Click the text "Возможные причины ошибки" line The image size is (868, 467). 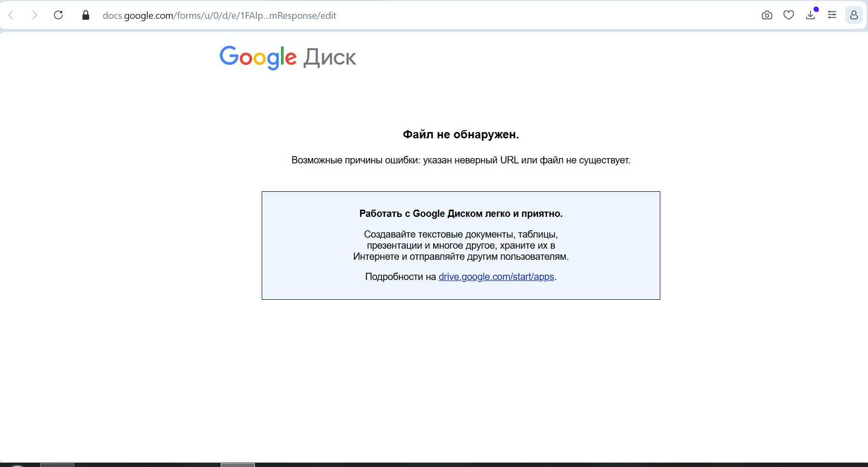[461, 160]
